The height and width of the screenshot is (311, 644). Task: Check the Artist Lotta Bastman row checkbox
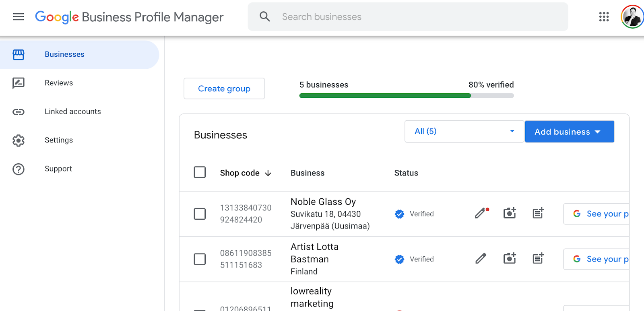click(200, 259)
